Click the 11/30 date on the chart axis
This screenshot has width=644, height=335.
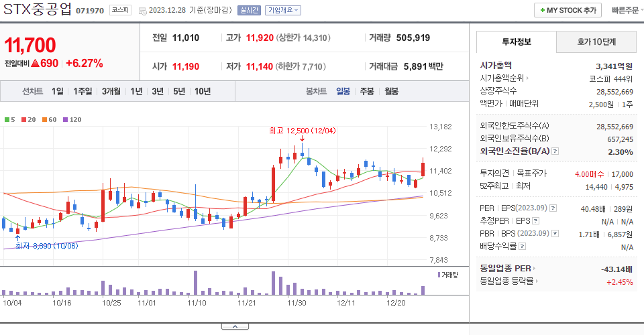297,303
